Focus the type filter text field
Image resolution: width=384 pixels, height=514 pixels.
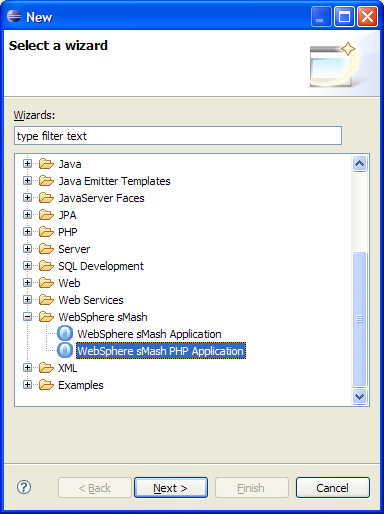coord(178,136)
